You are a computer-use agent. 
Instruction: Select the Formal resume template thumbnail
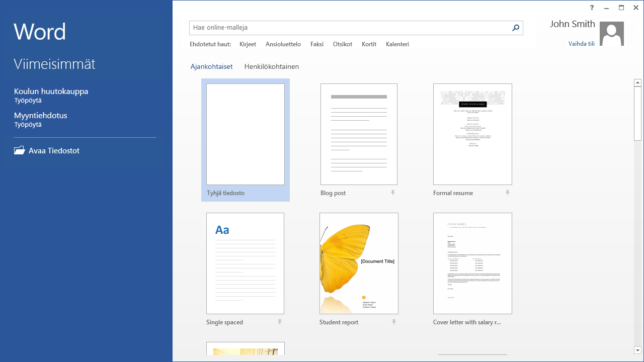coord(472,134)
